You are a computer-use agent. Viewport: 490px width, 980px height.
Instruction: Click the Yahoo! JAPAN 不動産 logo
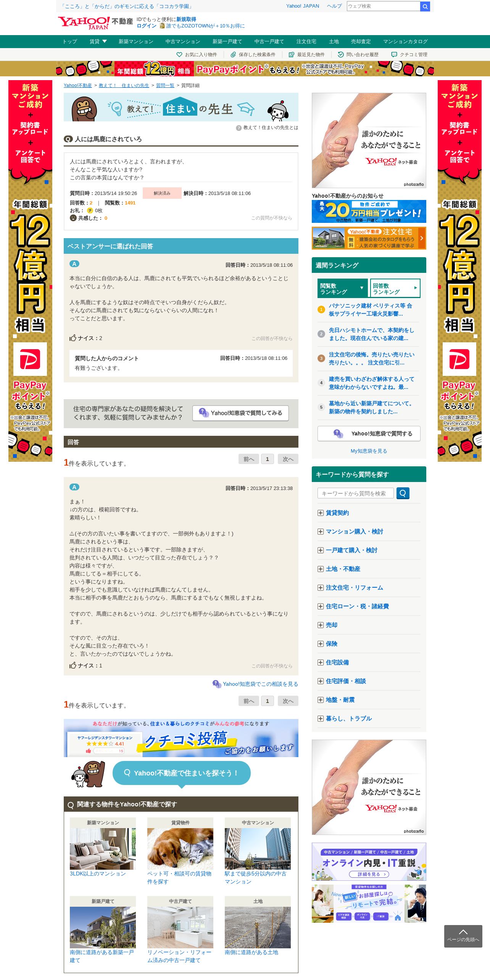pyautogui.click(x=95, y=23)
